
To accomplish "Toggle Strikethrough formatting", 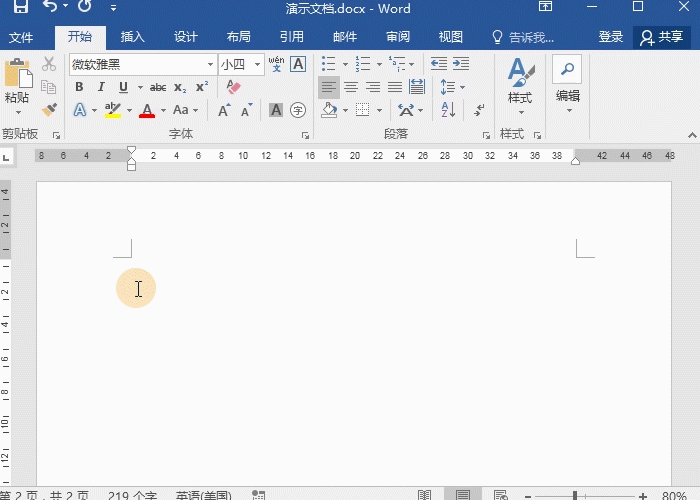I will click(x=157, y=87).
